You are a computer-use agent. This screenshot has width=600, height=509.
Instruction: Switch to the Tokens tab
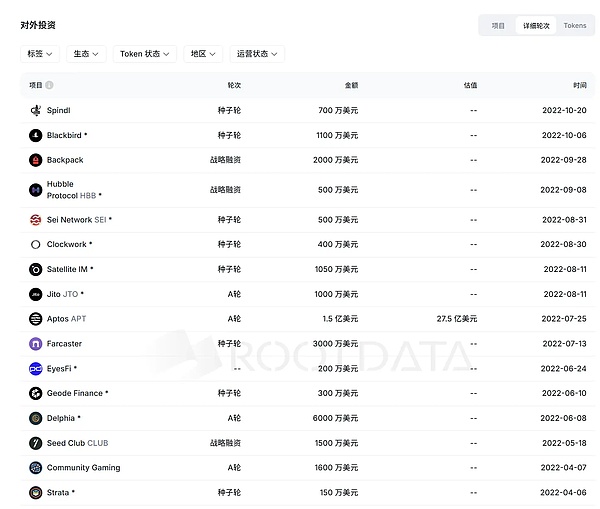pyautogui.click(x=575, y=26)
